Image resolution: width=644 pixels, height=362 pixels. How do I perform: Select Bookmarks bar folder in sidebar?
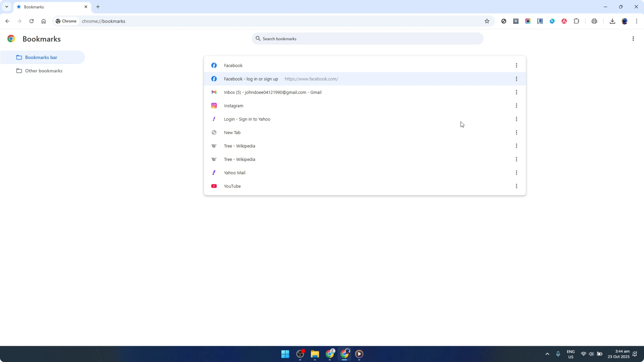(x=43, y=58)
